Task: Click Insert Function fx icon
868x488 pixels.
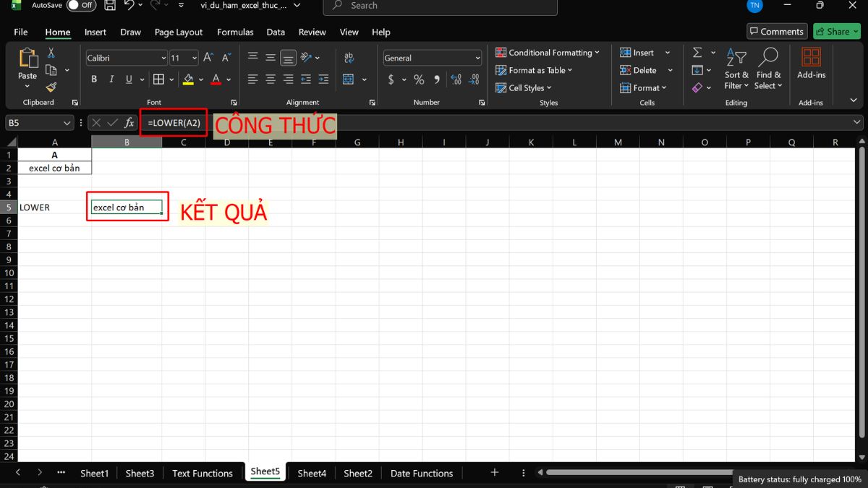Action: (129, 123)
